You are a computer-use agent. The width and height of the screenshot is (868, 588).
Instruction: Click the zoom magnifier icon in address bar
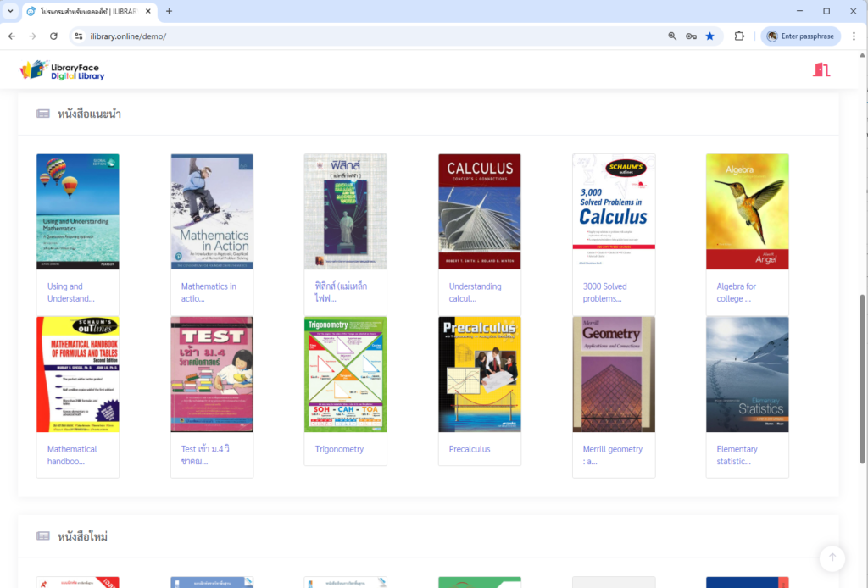(672, 36)
